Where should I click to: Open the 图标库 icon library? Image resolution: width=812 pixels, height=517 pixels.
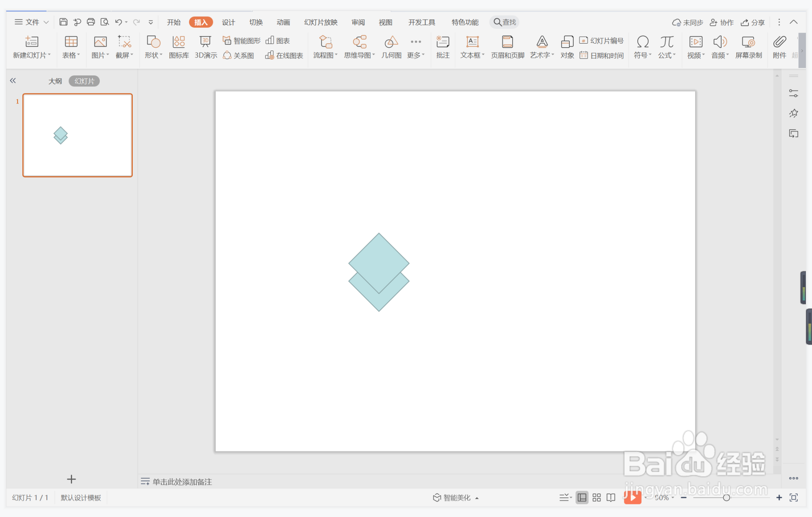[x=179, y=47]
